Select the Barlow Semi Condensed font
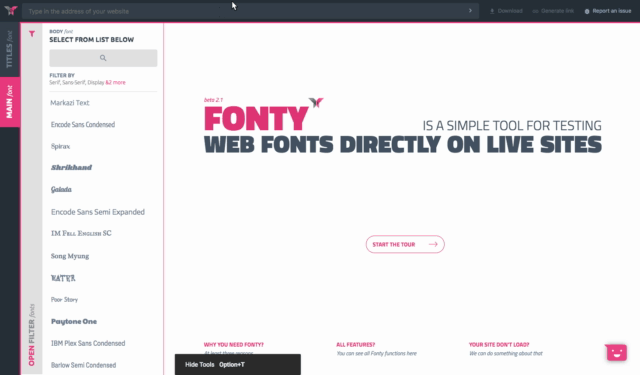This screenshot has width=640, height=375. point(83,365)
